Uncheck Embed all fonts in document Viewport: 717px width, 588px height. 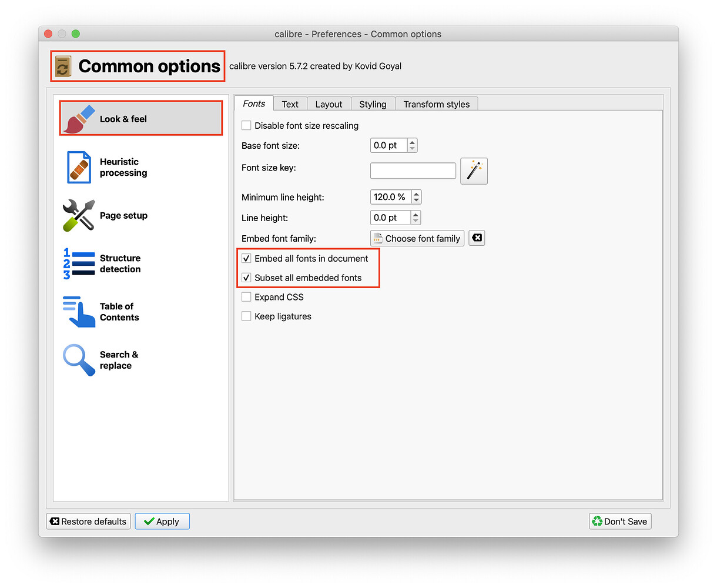coord(246,258)
